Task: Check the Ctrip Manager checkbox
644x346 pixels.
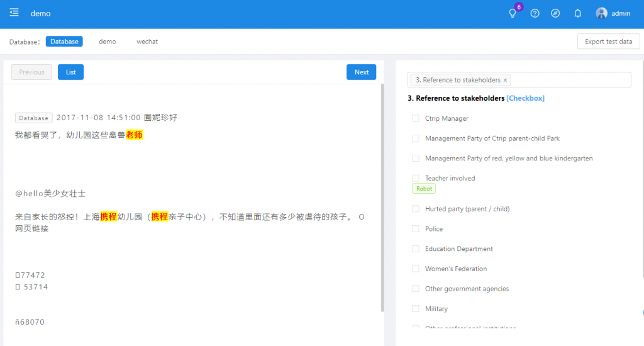Action: pos(416,118)
